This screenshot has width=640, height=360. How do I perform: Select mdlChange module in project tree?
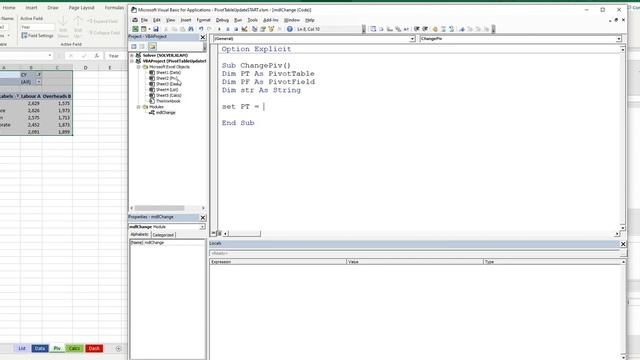(165, 112)
